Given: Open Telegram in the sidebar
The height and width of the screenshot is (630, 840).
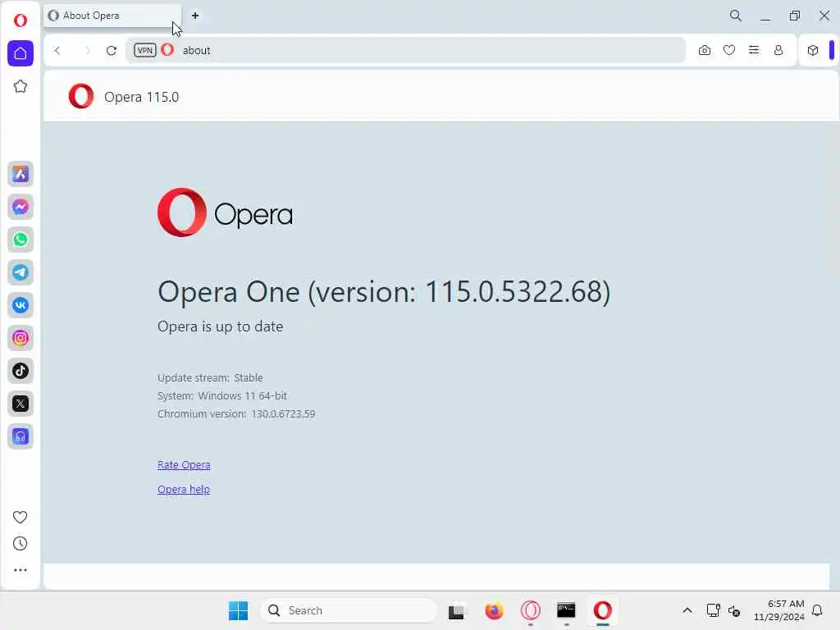Looking at the screenshot, I should tap(21, 272).
